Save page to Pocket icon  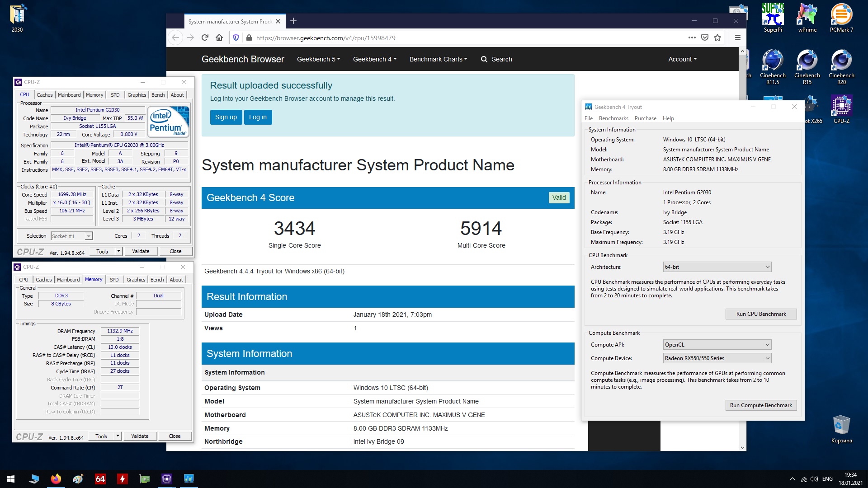click(x=704, y=38)
